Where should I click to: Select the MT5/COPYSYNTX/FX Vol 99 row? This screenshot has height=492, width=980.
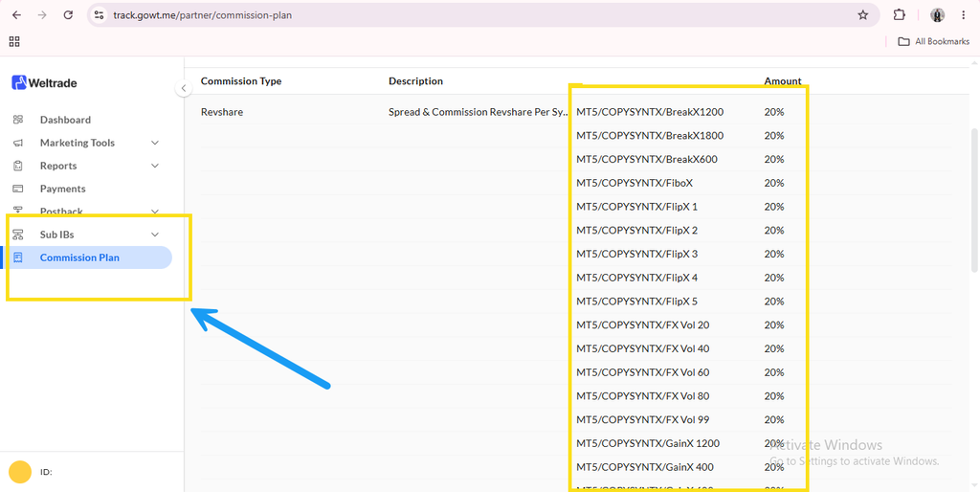642,419
